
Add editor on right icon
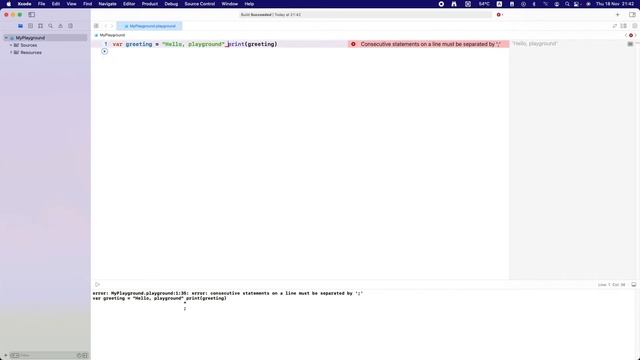pos(635,26)
